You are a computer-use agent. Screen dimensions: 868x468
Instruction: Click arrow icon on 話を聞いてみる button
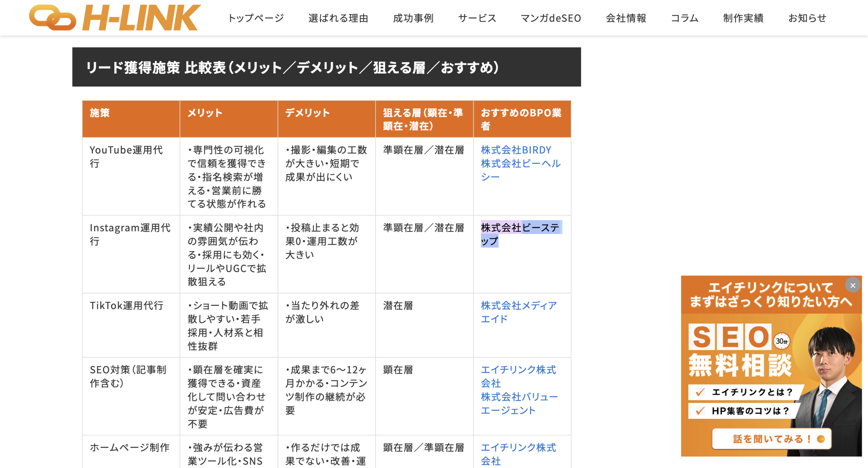tap(821, 439)
